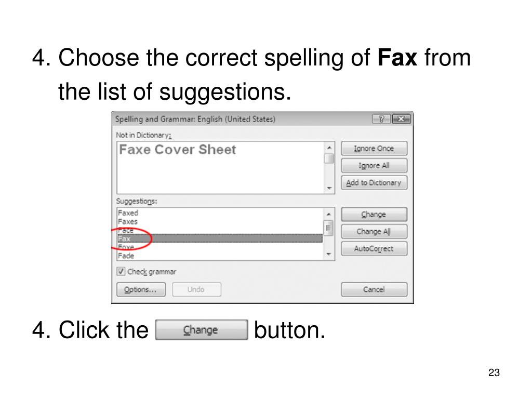Image resolution: width=532 pixels, height=399 pixels.
Task: Click inside the Faxe Cover Sheet text box
Action: click(x=220, y=168)
